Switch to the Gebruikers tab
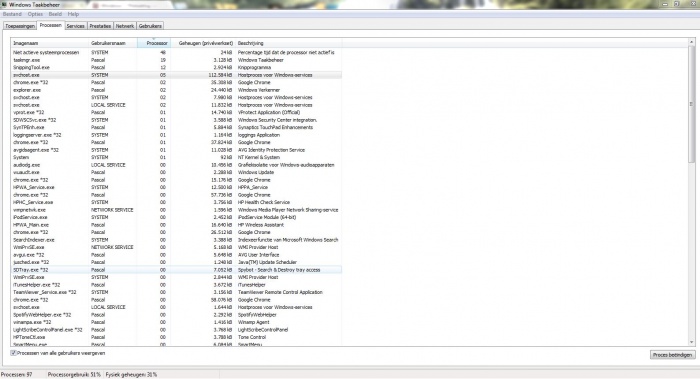This screenshot has width=700, height=379. [150, 26]
